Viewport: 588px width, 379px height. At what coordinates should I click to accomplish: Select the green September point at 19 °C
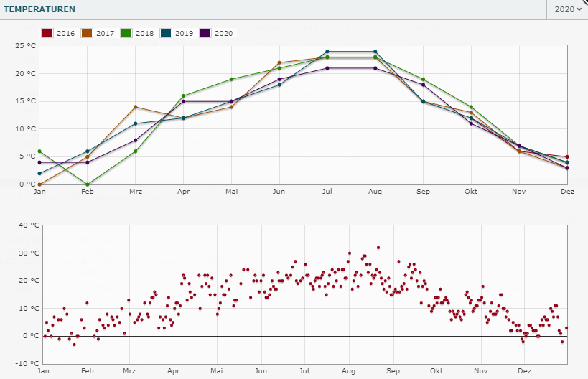[x=424, y=79]
